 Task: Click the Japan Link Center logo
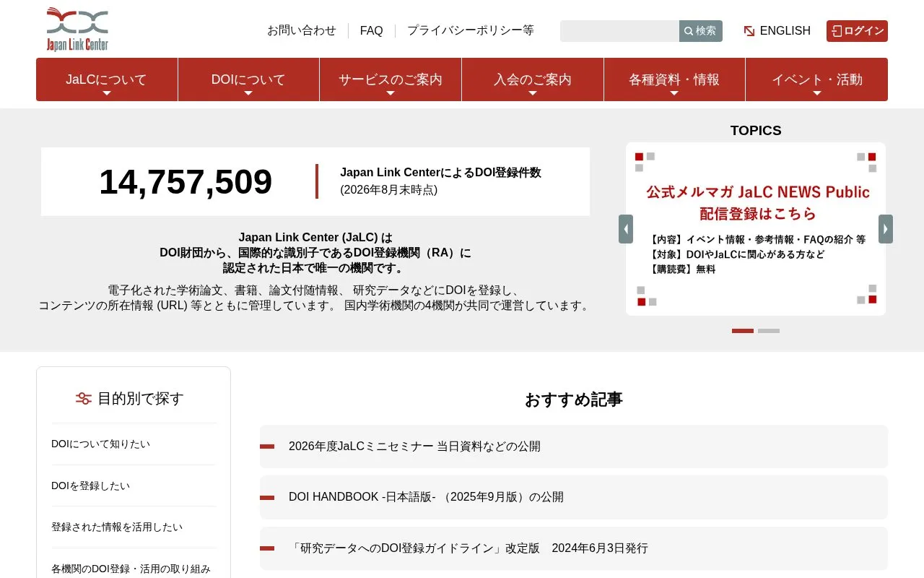click(77, 30)
